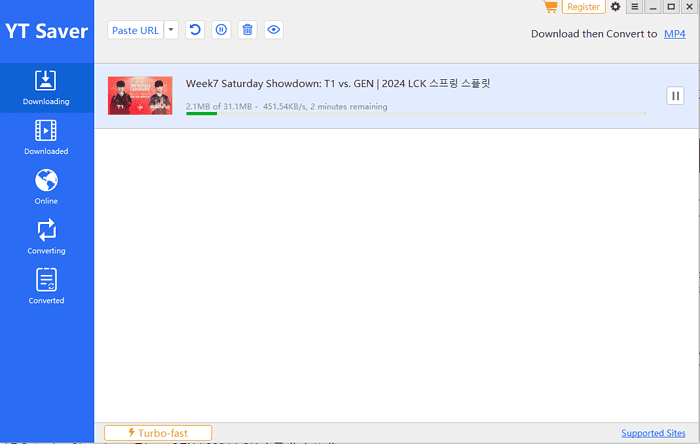Change output format via MP4 link
Image resolution: width=700 pixels, height=444 pixels.
(x=676, y=34)
